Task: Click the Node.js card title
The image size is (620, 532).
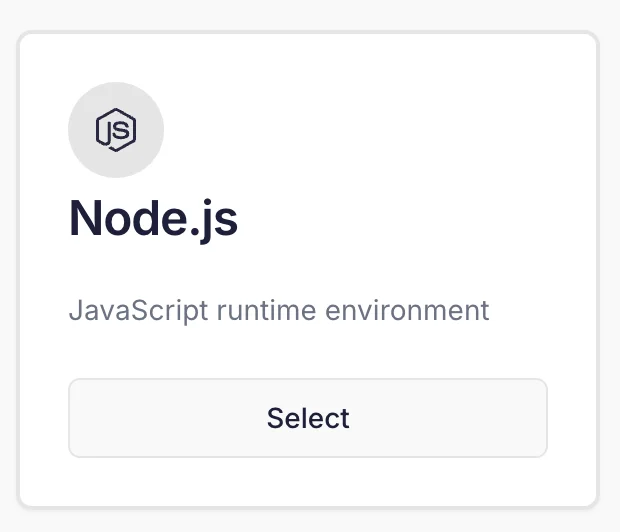Action: (153, 220)
